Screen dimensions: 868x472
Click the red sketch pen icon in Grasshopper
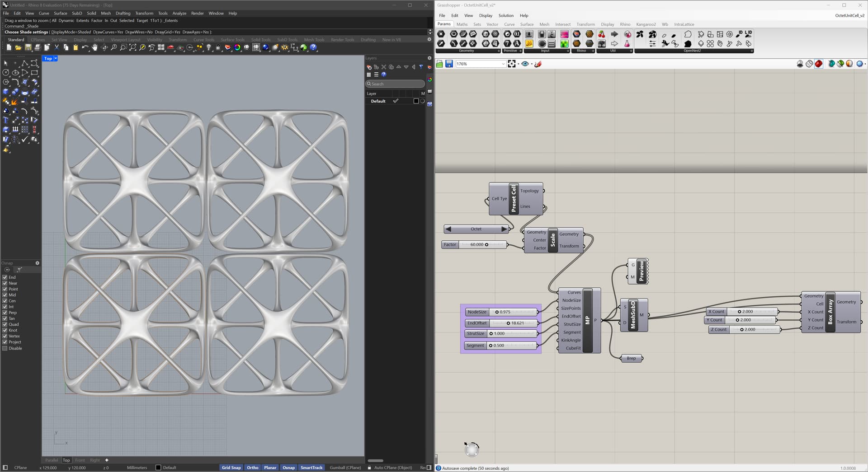538,64
